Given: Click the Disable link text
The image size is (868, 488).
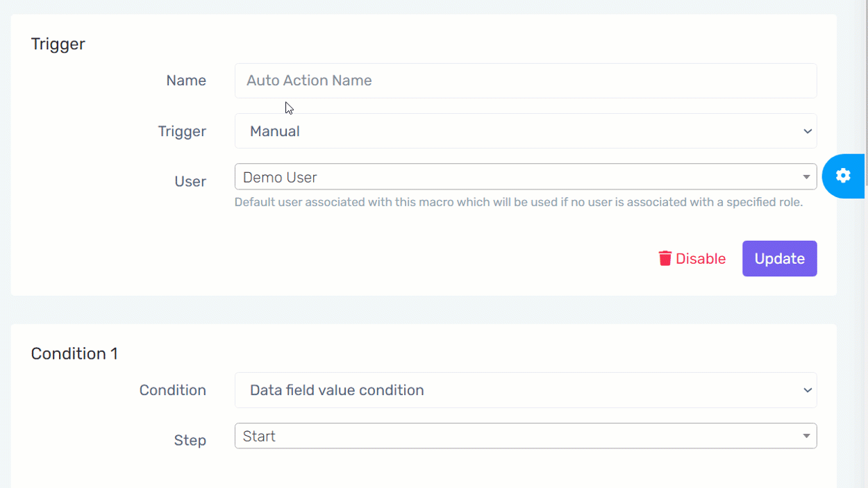Looking at the screenshot, I should pos(700,259).
